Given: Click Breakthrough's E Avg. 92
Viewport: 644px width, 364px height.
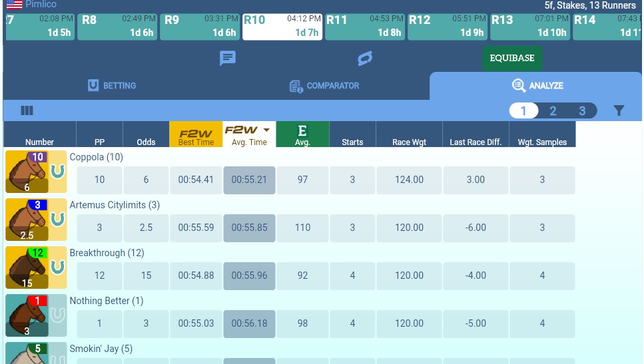Looking at the screenshot, I should click(x=303, y=275).
